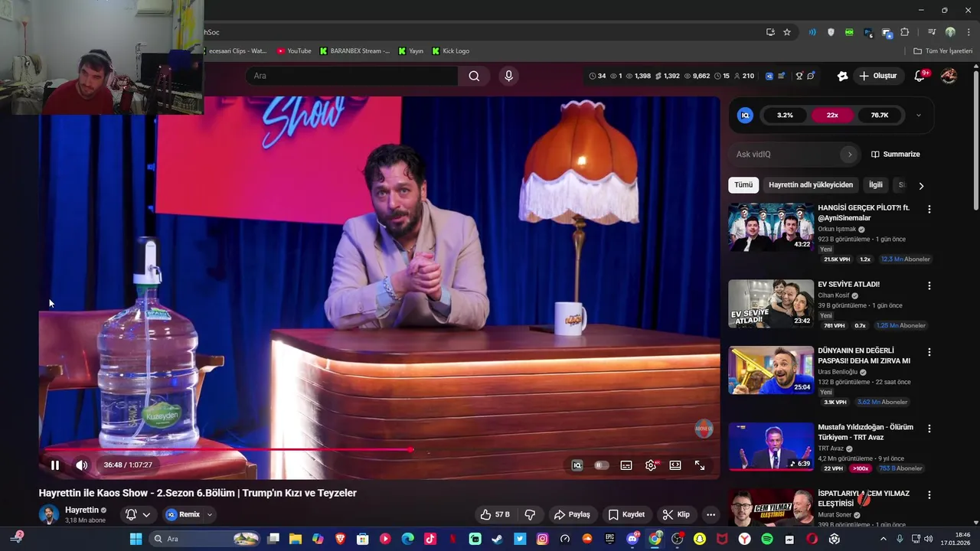Open the notifications bell with 9+ badge
980x551 pixels.
point(921,76)
